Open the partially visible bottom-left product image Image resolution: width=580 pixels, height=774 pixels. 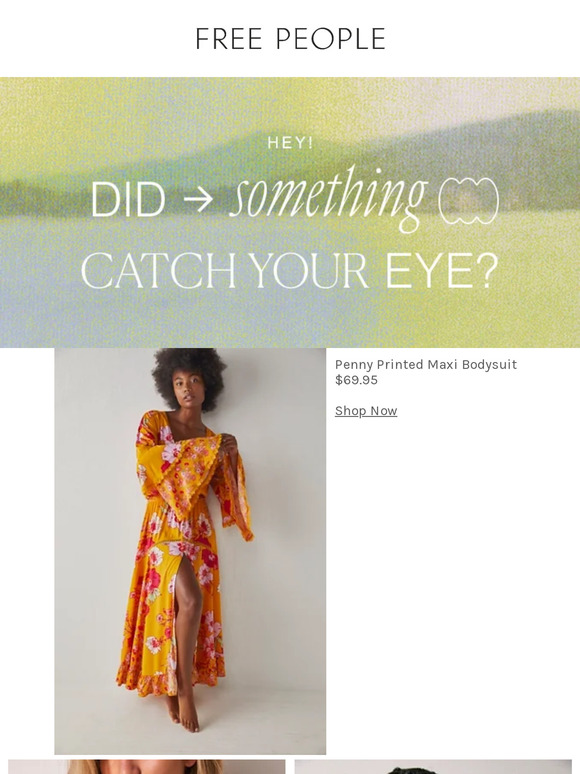(147, 767)
